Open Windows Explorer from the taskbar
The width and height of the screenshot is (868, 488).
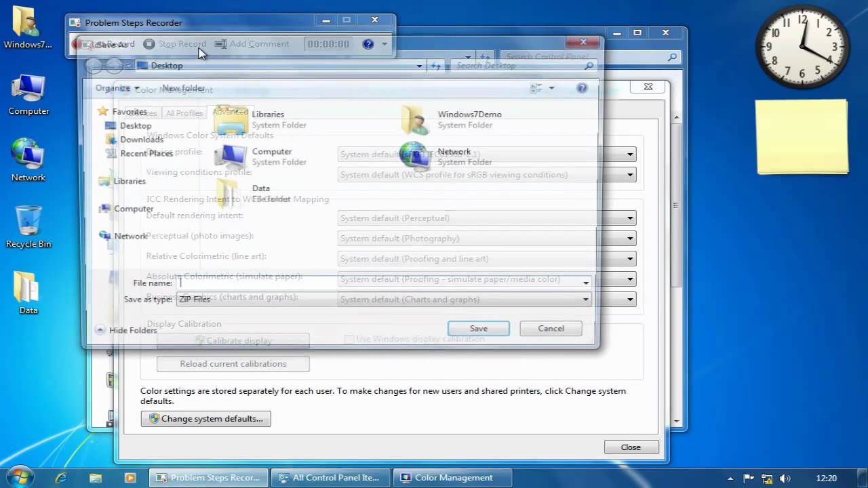click(x=96, y=478)
